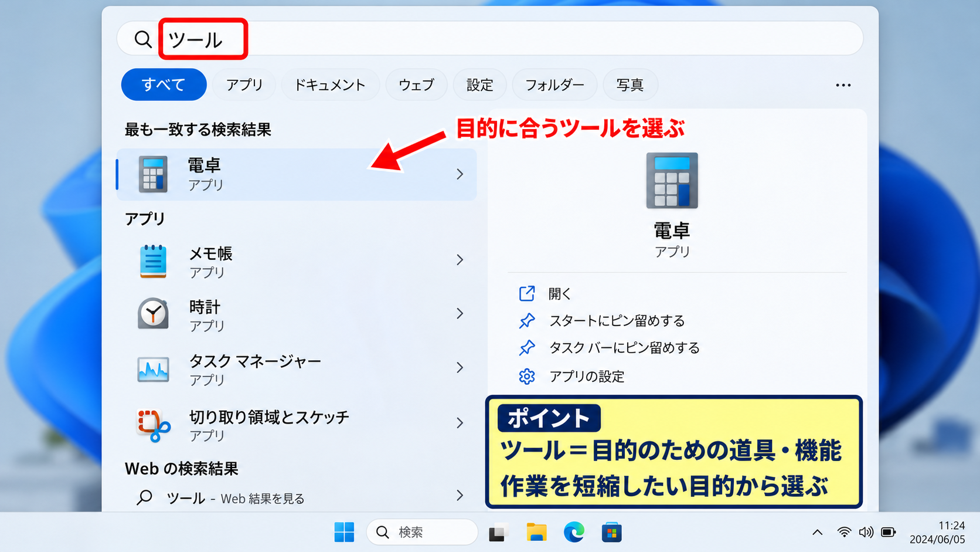Switch to the 写真 filter tab

click(x=630, y=85)
